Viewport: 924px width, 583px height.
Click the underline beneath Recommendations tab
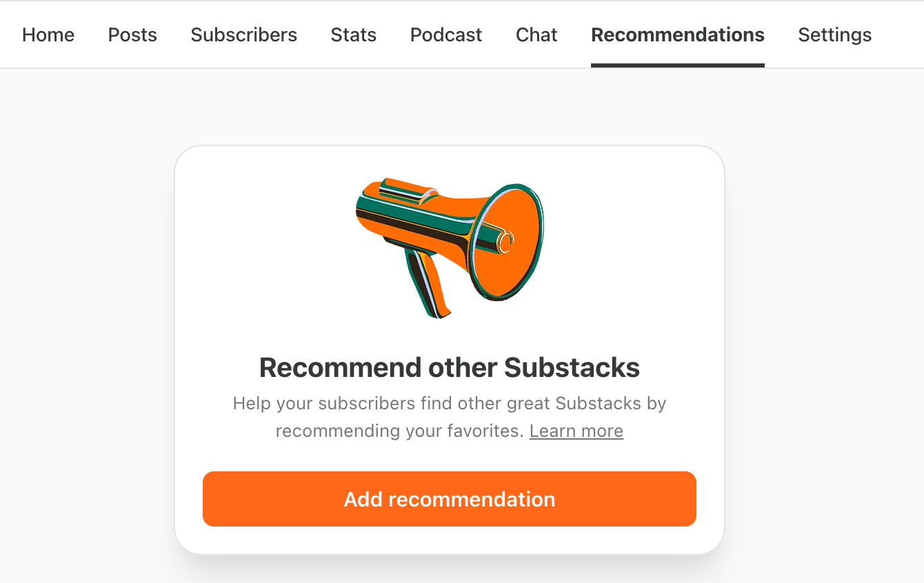[x=678, y=65]
